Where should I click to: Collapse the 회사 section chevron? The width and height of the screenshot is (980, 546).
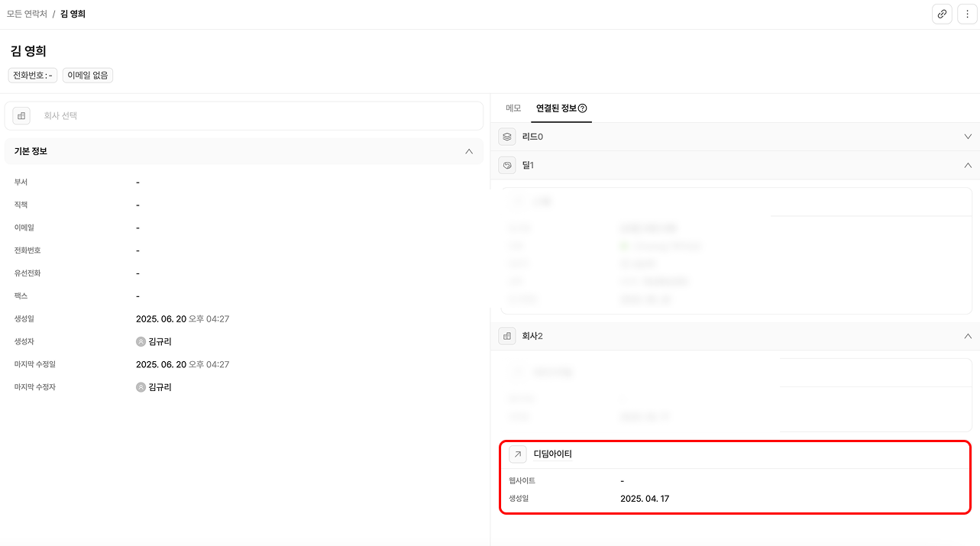pyautogui.click(x=968, y=336)
